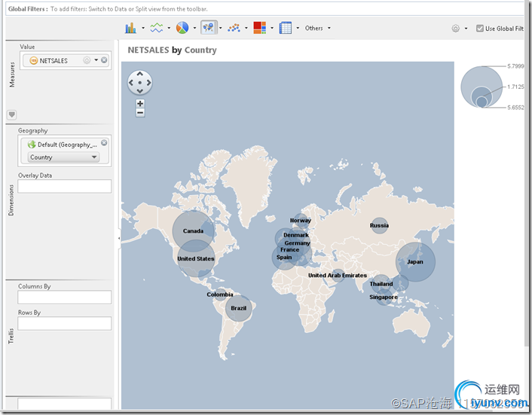Click the largest bubble in size legend

tap(482, 87)
